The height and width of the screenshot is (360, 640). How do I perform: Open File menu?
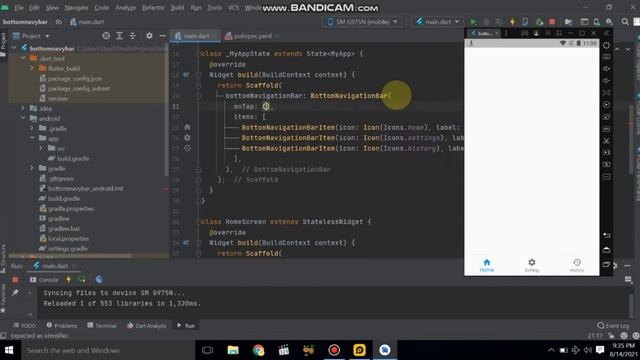19,8
